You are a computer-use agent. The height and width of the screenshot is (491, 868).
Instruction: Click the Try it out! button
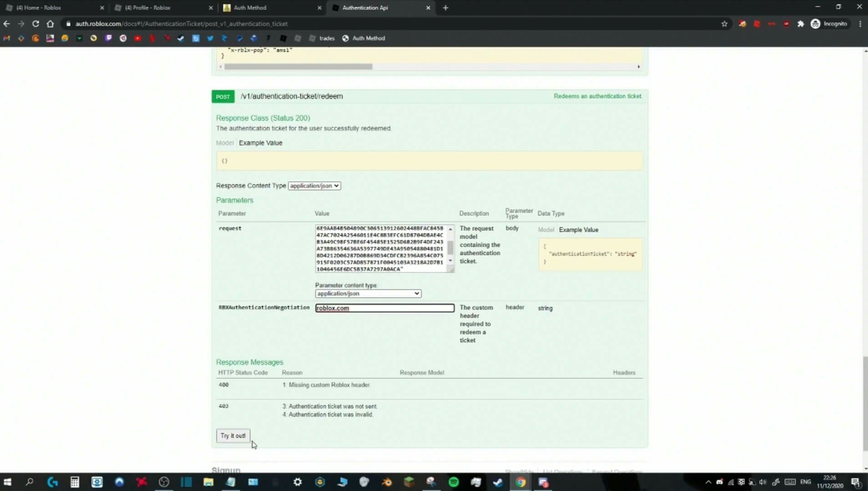coord(233,436)
